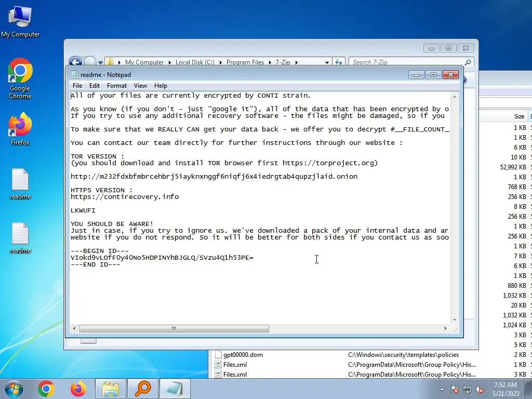Image resolution: width=532 pixels, height=399 pixels.
Task: Click path C:\Windows\security\templates\policies
Action: click(403, 355)
